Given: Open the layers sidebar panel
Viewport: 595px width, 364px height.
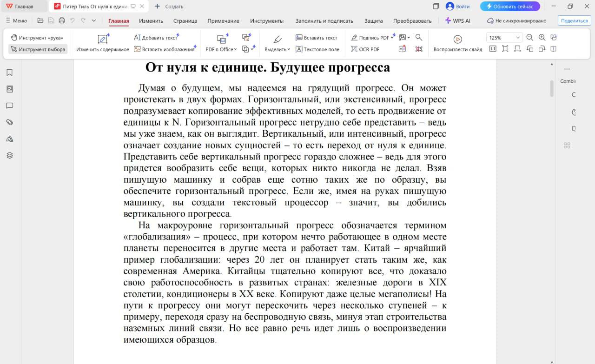Looking at the screenshot, I should pyautogui.click(x=9, y=155).
